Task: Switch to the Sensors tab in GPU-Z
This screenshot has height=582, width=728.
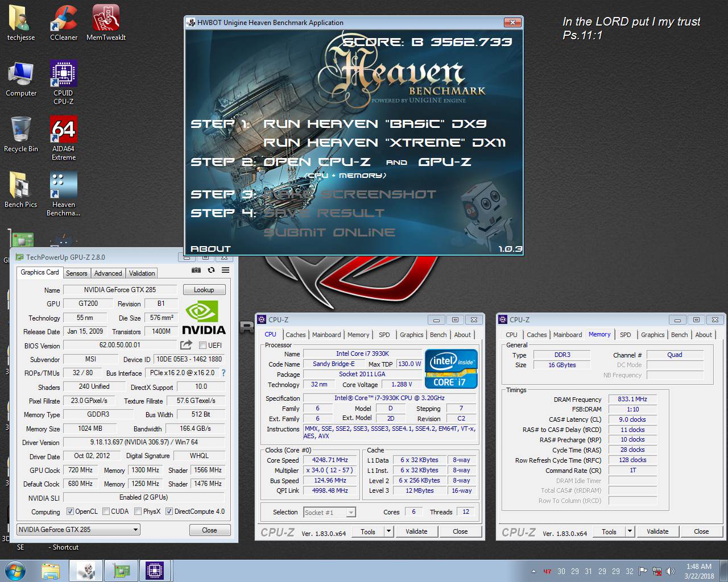Action: coord(77,273)
